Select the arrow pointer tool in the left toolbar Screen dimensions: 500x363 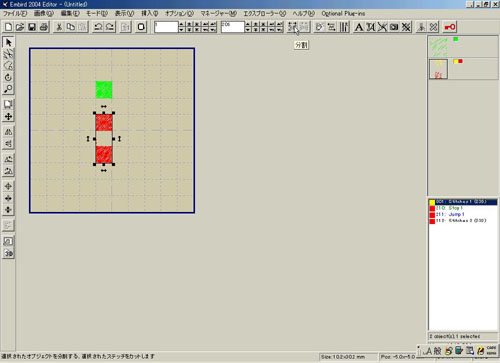[8, 42]
